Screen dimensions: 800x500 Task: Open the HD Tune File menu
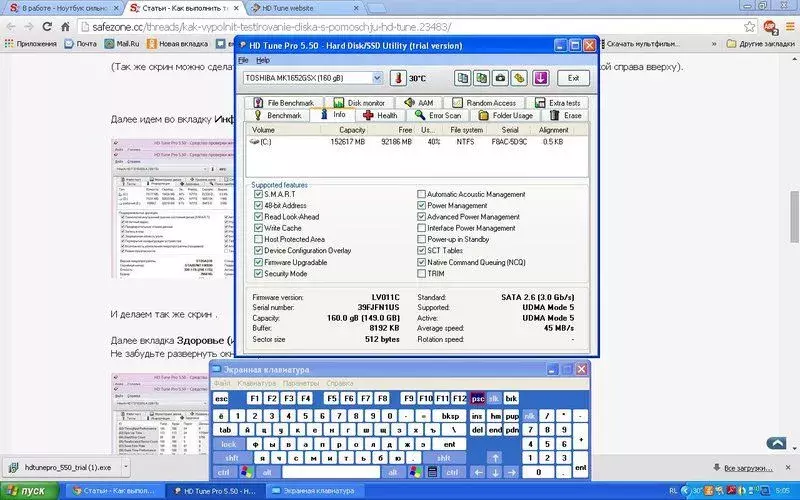tap(243, 60)
